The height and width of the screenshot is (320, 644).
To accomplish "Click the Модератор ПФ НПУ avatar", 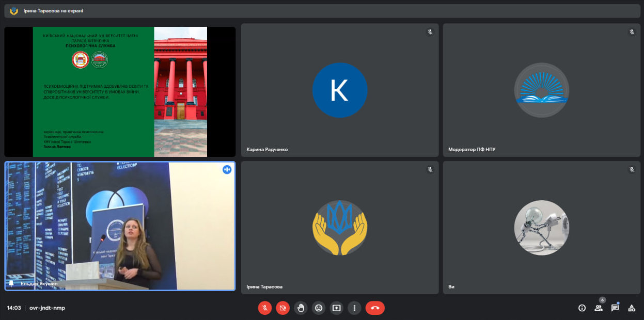I will [x=541, y=90].
